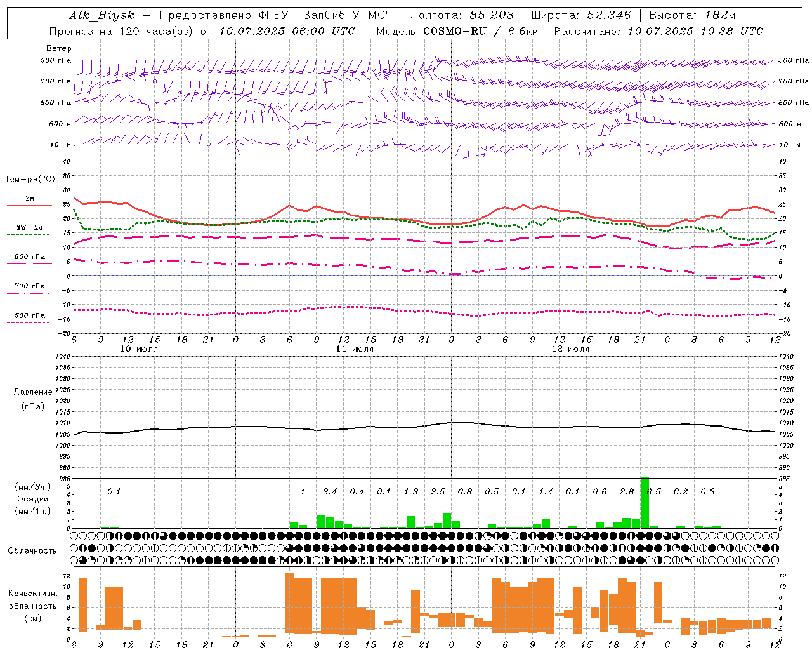
Task: Click the 2.8 precipitation amount value
Action: tap(627, 491)
